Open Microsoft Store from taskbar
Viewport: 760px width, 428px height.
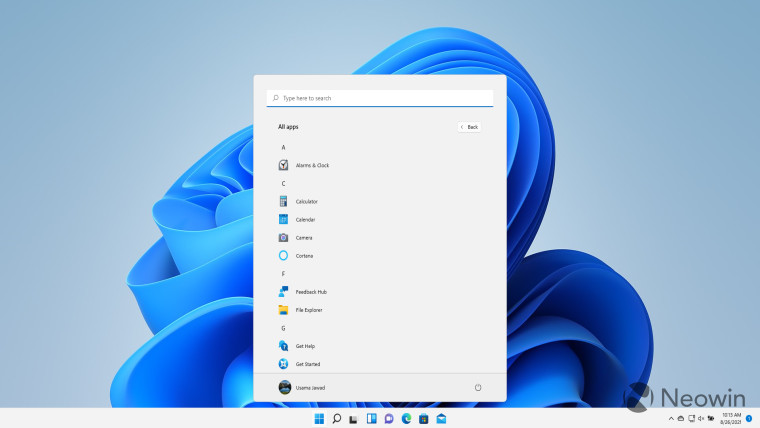(424, 419)
